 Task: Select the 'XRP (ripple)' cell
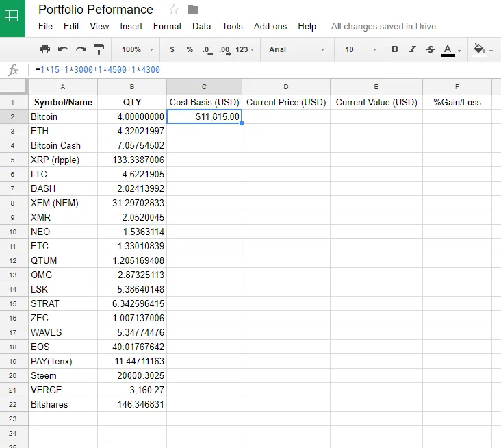click(63, 160)
